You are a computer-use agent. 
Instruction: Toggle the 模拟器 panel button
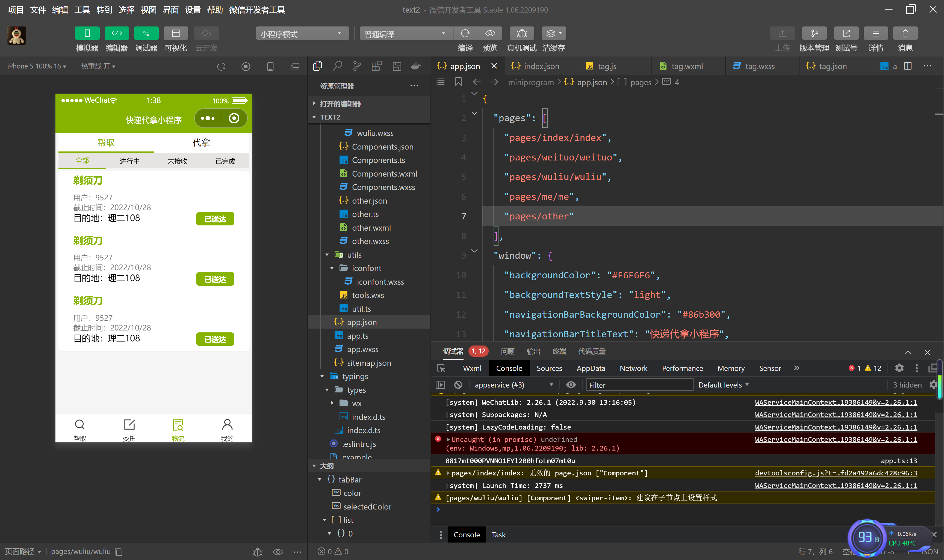pos(87,34)
